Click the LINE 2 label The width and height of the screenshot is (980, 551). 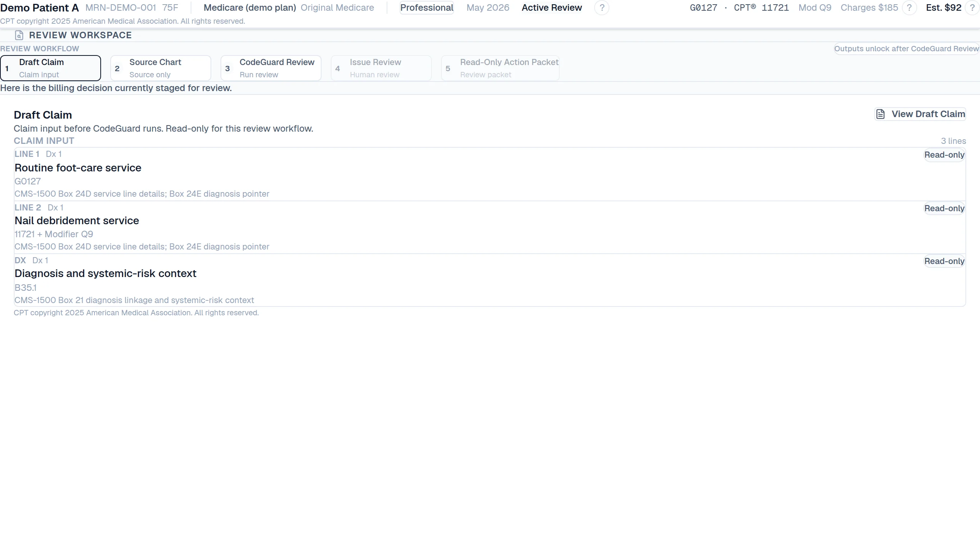coord(28,208)
